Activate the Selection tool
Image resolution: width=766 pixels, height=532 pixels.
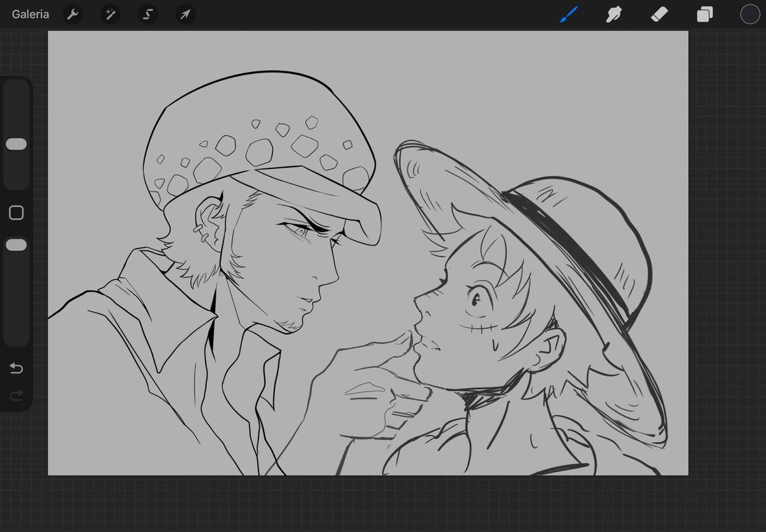148,14
